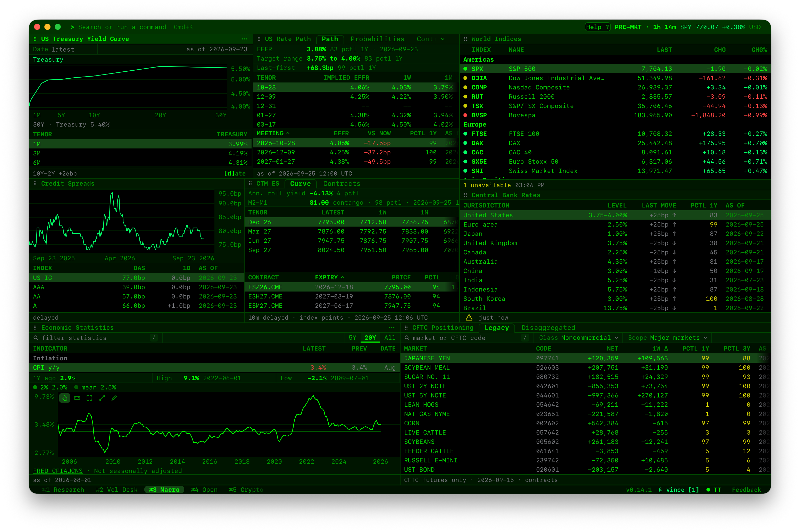The height and width of the screenshot is (532, 800).
Task: Open the Economic Statistics panel options dots
Action: pyautogui.click(x=392, y=328)
